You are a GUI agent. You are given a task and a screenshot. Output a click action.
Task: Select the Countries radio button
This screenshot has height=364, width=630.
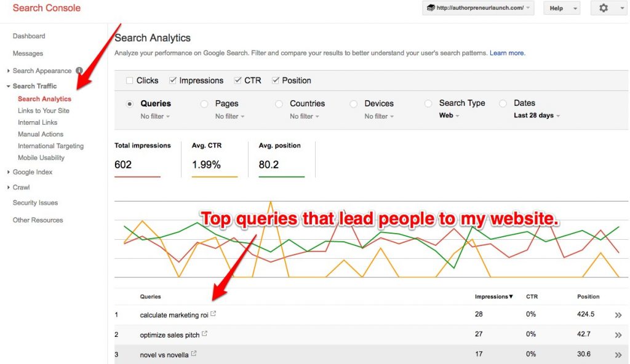tap(279, 104)
